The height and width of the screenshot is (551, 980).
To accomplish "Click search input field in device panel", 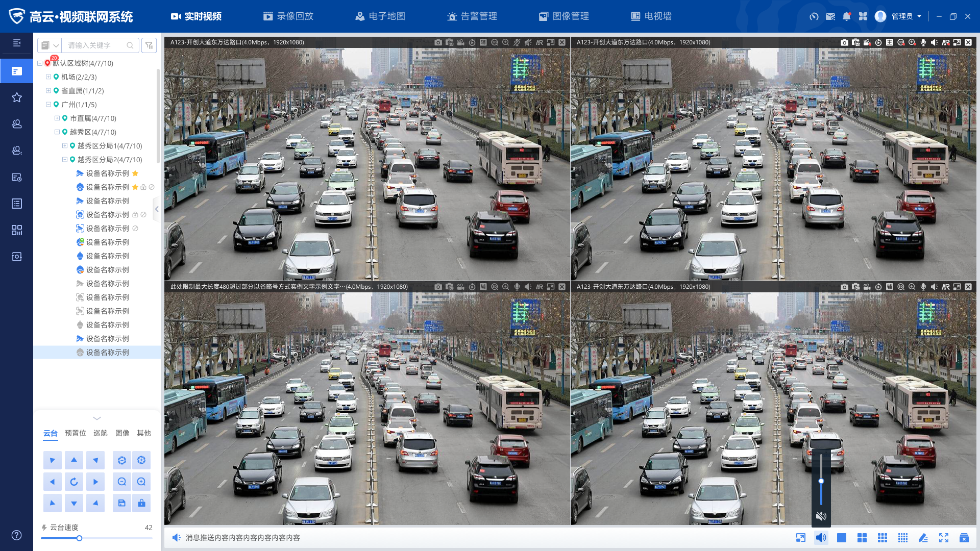I will [x=94, y=45].
